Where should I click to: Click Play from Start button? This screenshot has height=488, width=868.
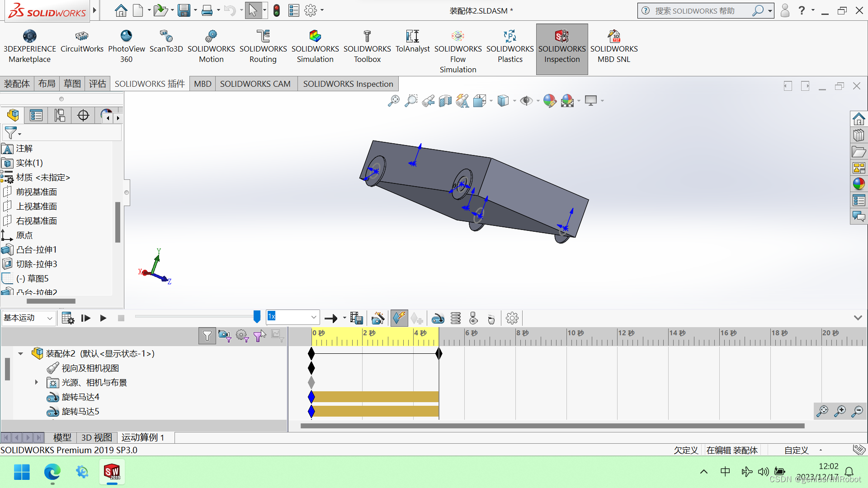85,318
